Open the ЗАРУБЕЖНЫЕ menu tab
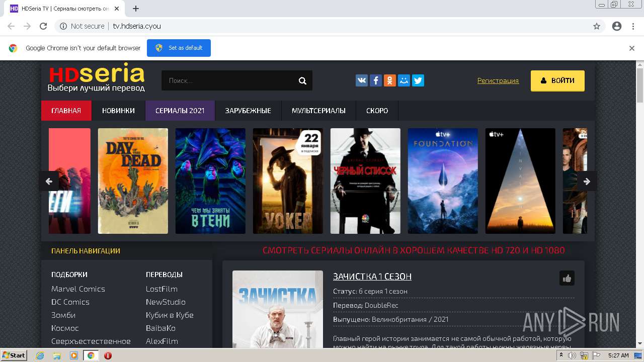This screenshot has width=644, height=362. [248, 111]
